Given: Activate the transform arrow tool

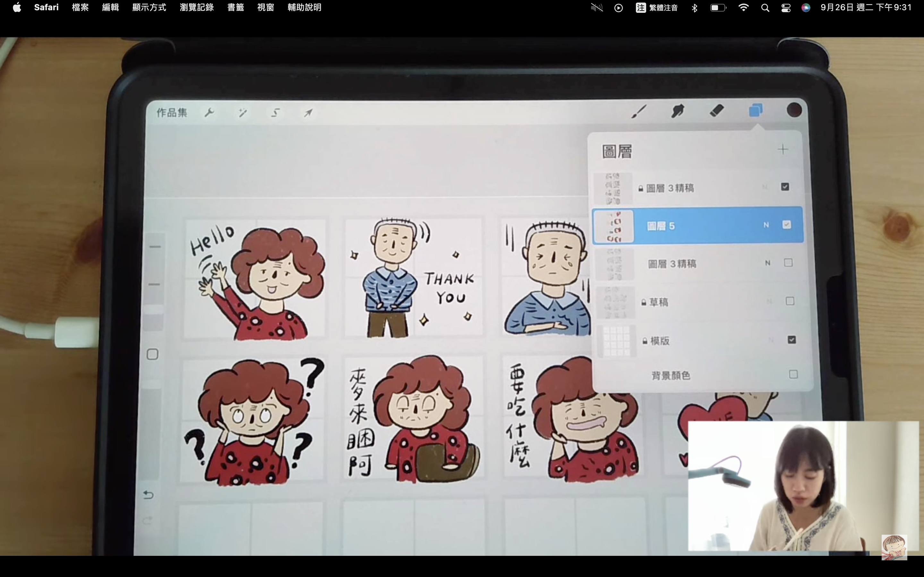Looking at the screenshot, I should tap(308, 113).
